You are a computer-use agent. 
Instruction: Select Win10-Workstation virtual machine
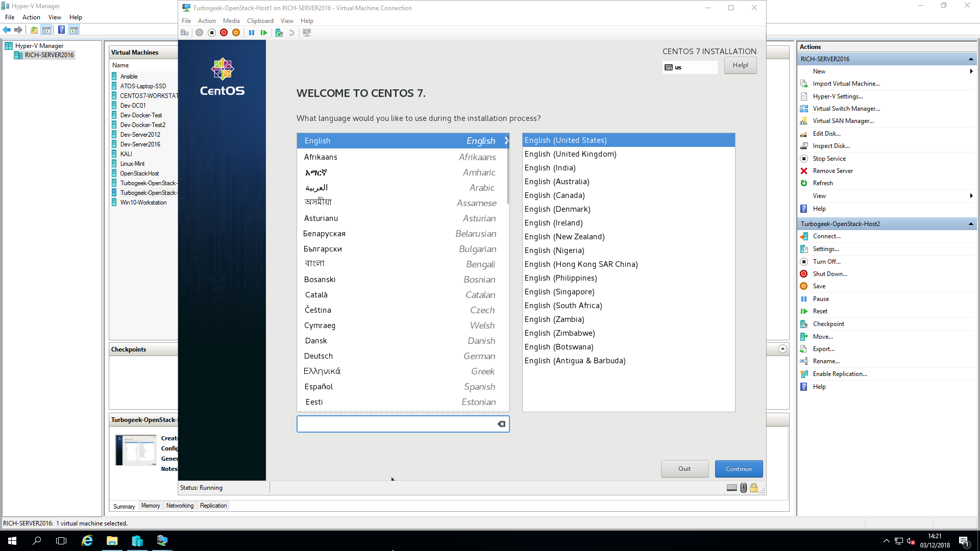pos(143,203)
